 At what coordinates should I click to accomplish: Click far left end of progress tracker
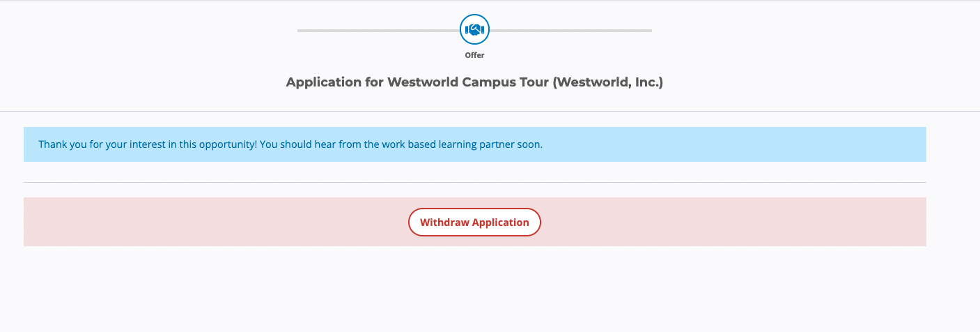(300, 31)
